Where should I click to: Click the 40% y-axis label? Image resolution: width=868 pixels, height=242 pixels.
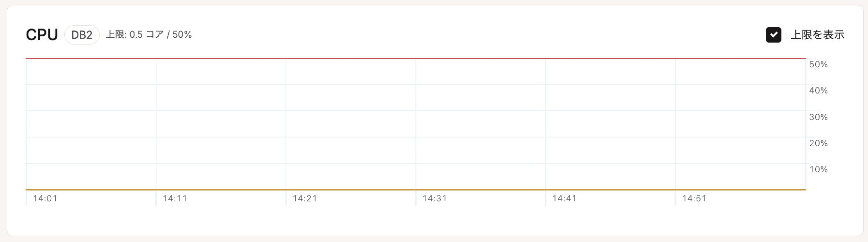(818, 91)
